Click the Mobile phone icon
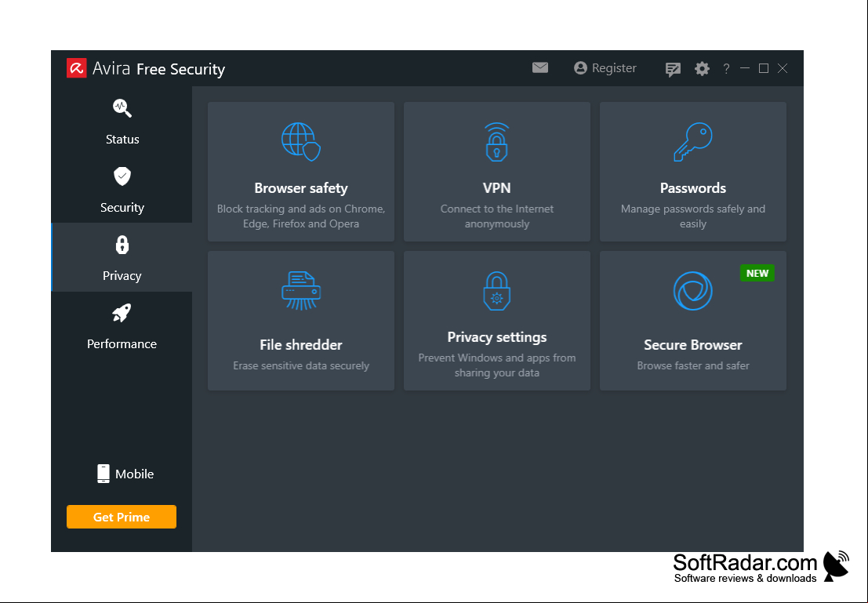Screen dimensions: 868x603 (103, 474)
